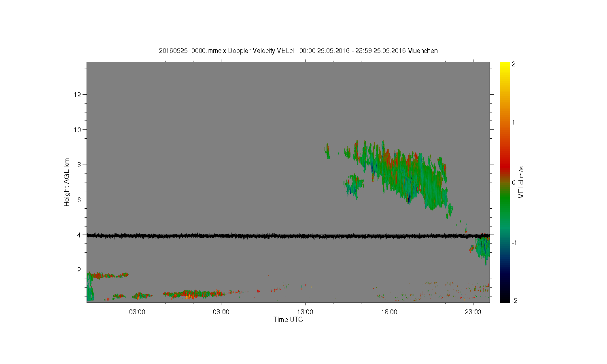Image resolution: width=607 pixels, height=364 pixels.
Task: Click the 03:00 time tick label
Action: (x=137, y=312)
